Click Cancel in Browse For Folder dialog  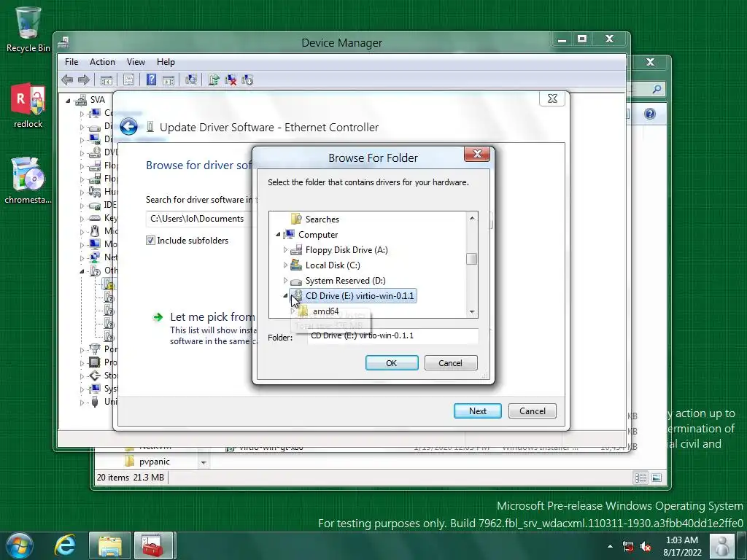point(450,363)
